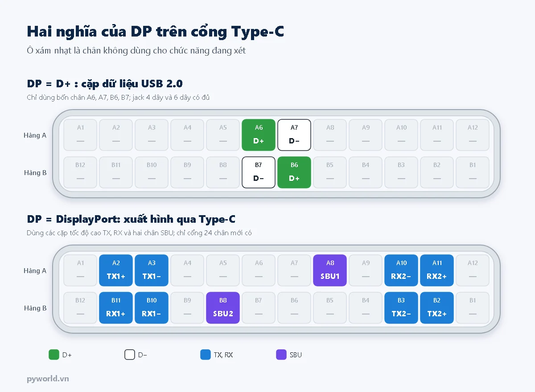Click gray A7 cell in DisplayPort diagram
The width and height of the screenshot is (535, 392).
(x=294, y=270)
